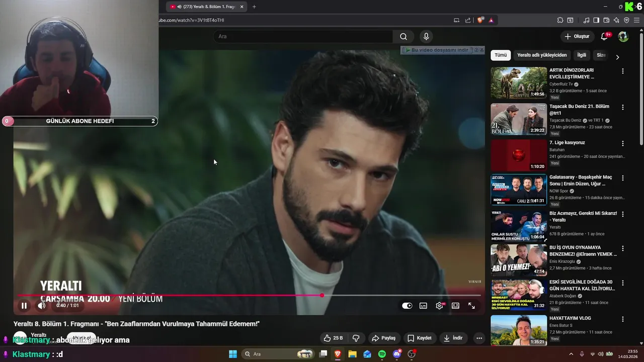
Task: Seek on the red video progress bar
Action: click(x=250, y=295)
